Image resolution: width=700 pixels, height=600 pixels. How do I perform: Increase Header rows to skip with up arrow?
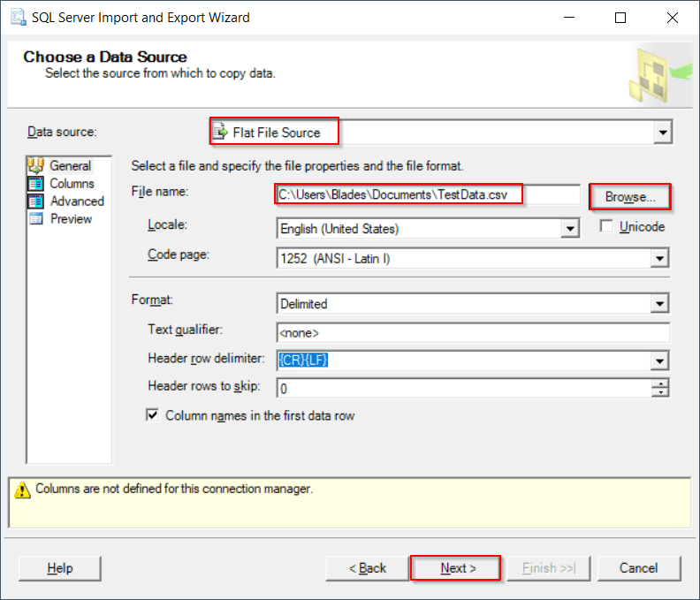660,384
